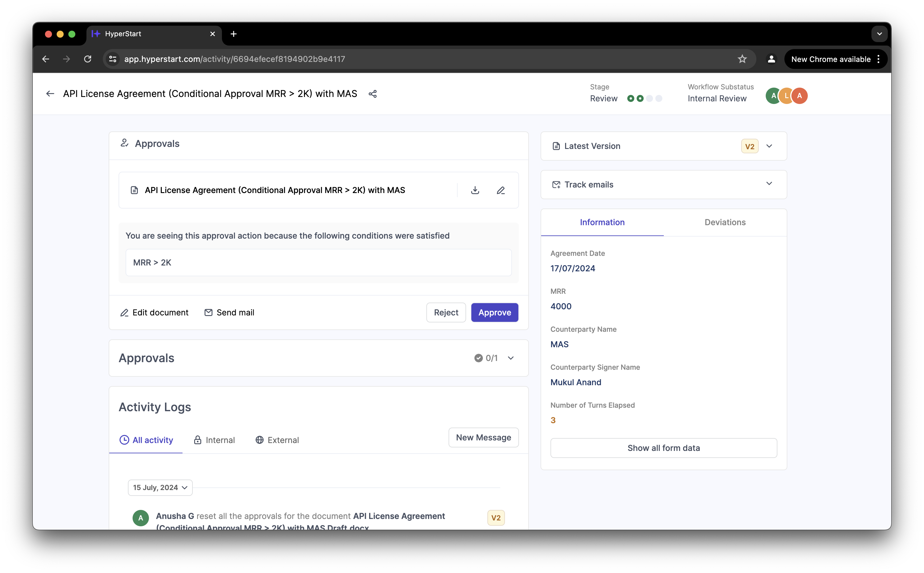
Task: Open site information icon in address bar
Action: coord(112,59)
